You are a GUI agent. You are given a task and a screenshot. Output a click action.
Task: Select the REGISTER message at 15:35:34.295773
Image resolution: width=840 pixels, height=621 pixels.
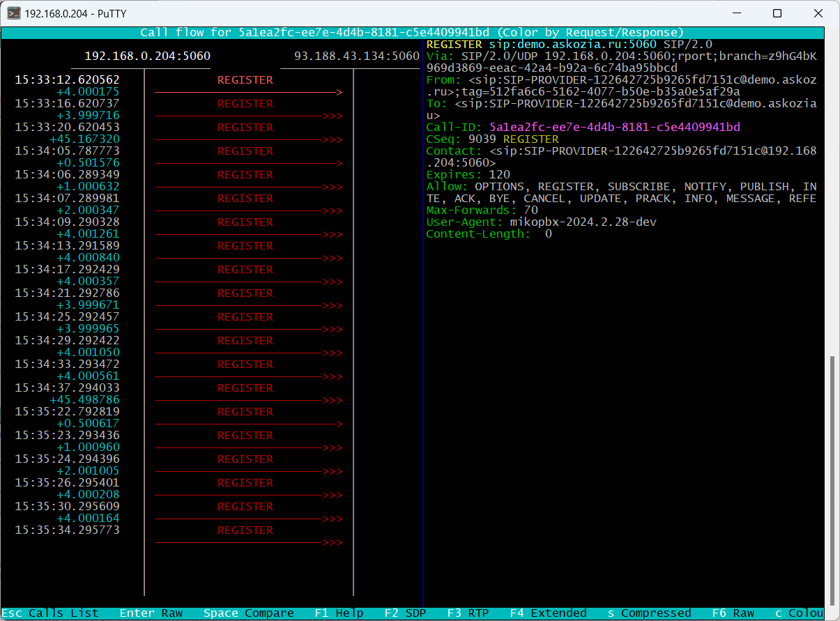[245, 530]
